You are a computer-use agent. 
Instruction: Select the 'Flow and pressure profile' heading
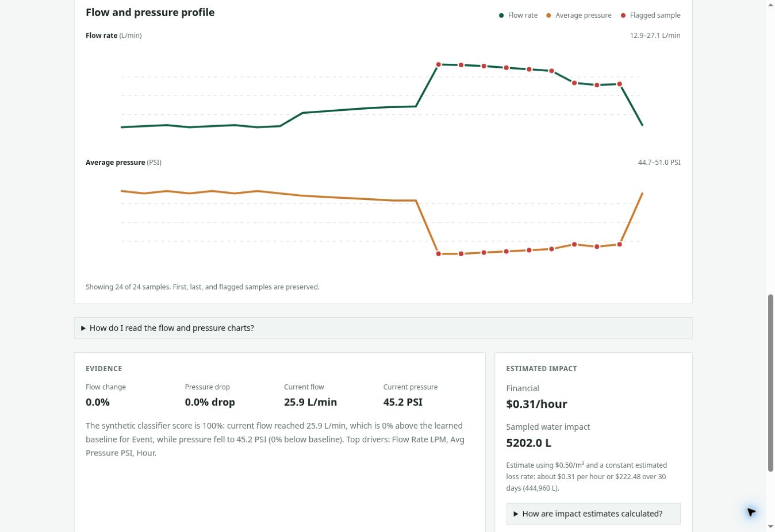pos(150,12)
